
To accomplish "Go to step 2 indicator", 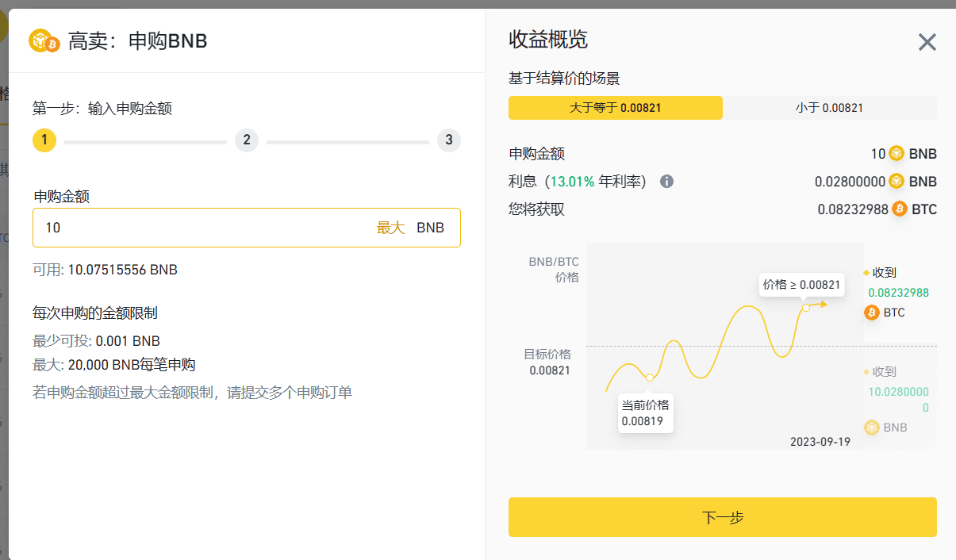I will tap(247, 140).
